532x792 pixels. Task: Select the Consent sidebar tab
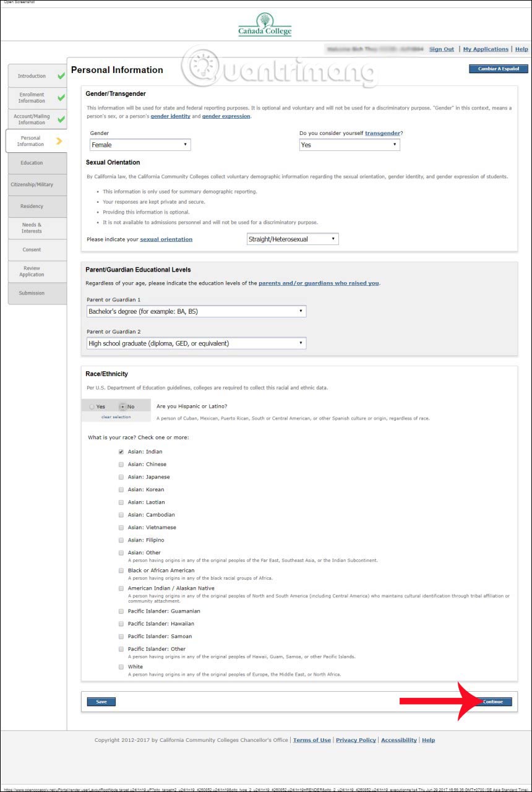[x=36, y=249]
